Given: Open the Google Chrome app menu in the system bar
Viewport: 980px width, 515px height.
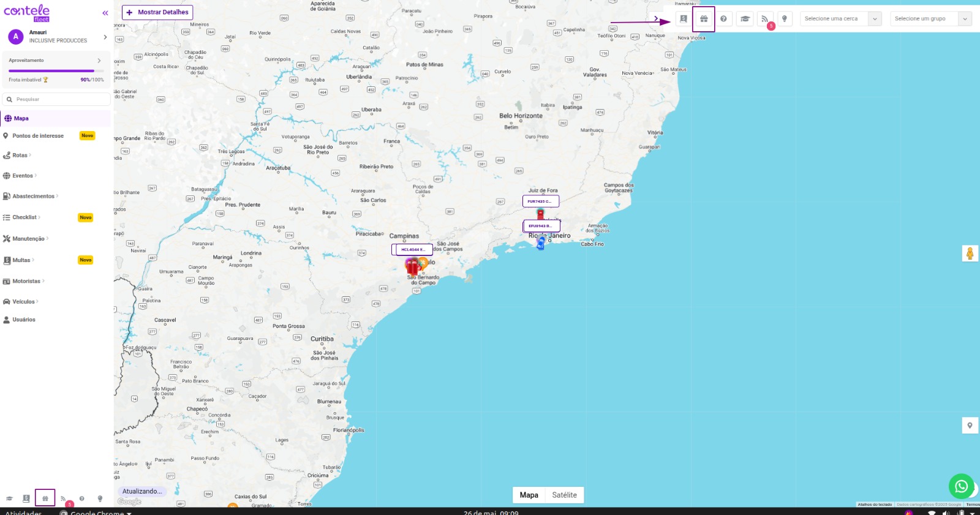Looking at the screenshot, I should (x=96, y=513).
